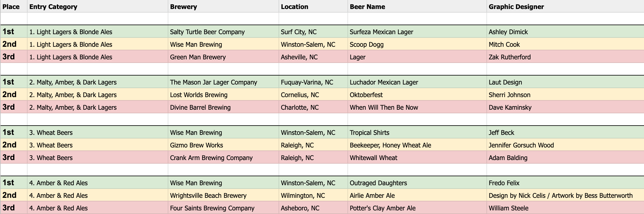The height and width of the screenshot is (214, 644).
Task: Click The Mason Jar Lager Company cell
Action: coord(223,82)
